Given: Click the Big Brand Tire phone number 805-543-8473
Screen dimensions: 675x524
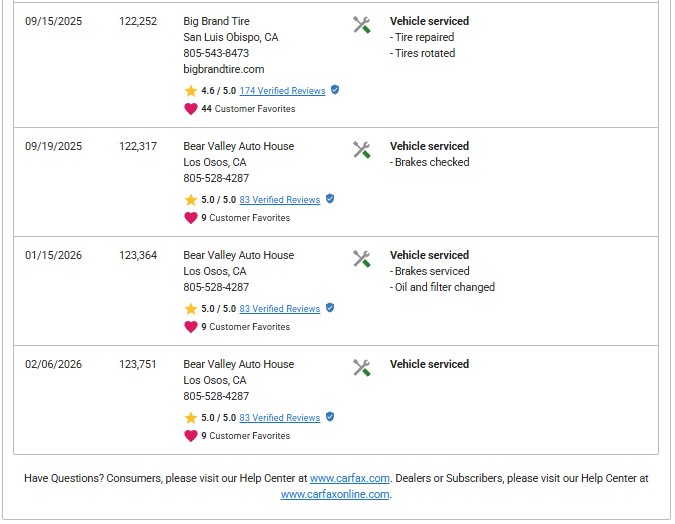Looking at the screenshot, I should tap(216, 53).
